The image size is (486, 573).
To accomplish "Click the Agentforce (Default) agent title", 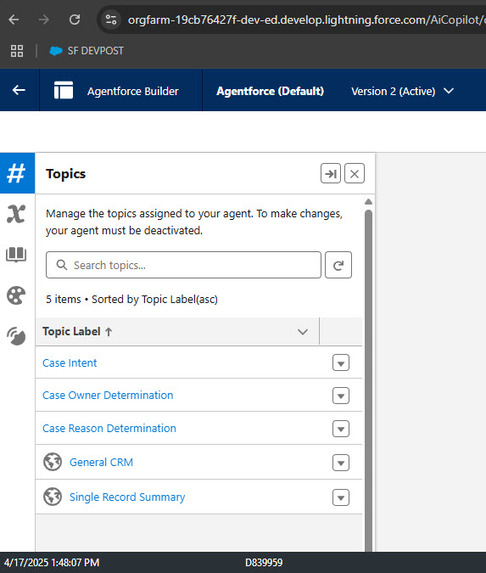I will point(270,91).
